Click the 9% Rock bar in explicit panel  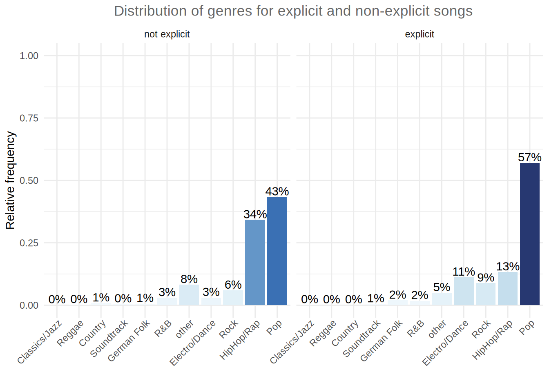click(x=486, y=294)
